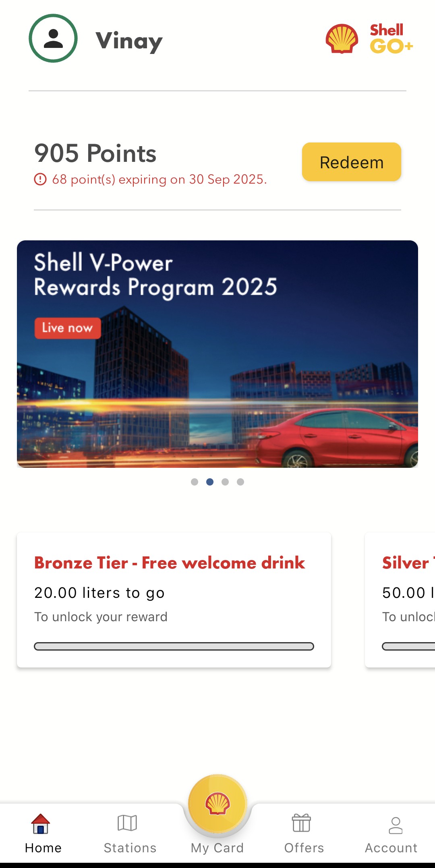The height and width of the screenshot is (868, 435).
Task: Tap the Bronze Tier progress bar
Action: click(174, 647)
